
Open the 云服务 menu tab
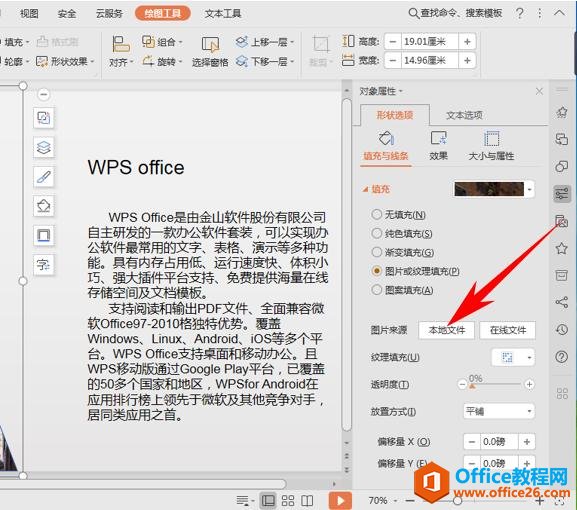click(x=109, y=14)
